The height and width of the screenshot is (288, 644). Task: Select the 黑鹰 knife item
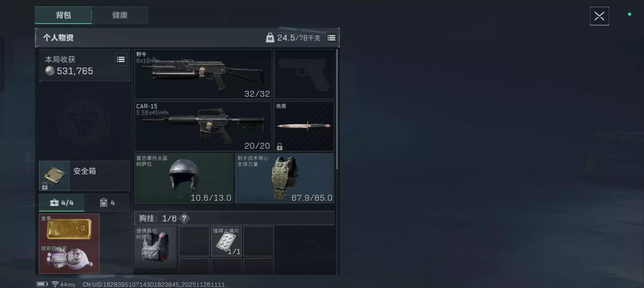[x=304, y=126]
